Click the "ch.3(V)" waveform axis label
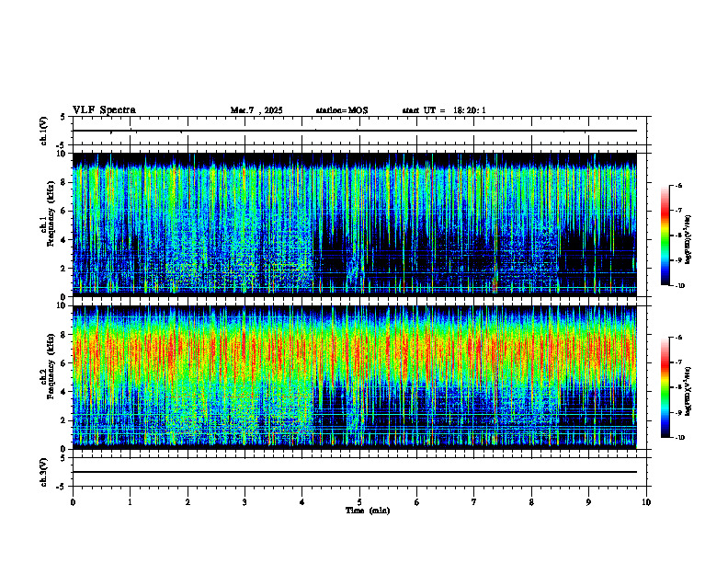Viewport: 728px width, 563px height. point(44,472)
